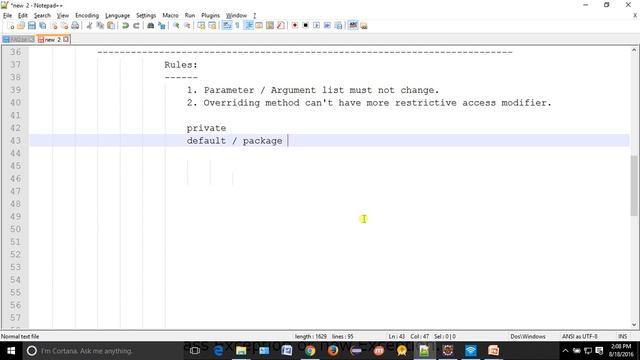Image resolution: width=640 pixels, height=360 pixels.
Task: Switch to the first document tab
Action: pyautogui.click(x=18, y=40)
